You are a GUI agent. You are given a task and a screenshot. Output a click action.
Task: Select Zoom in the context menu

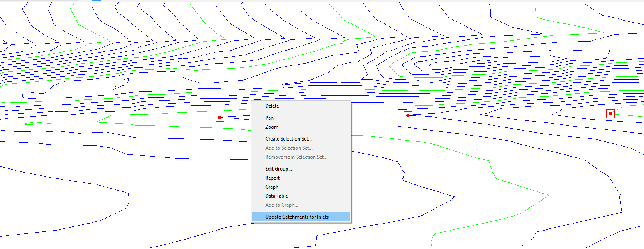(x=301, y=127)
